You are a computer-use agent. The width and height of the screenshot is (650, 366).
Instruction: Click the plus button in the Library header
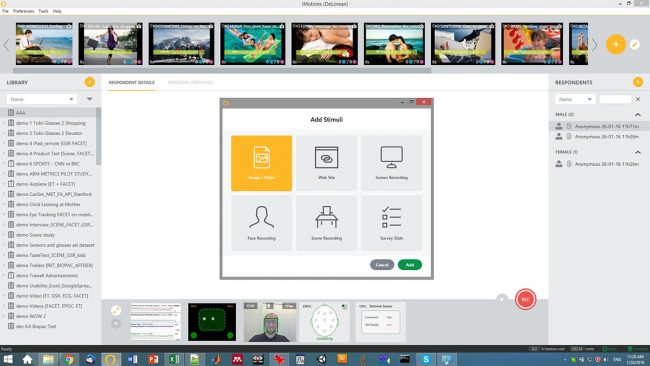89,82
